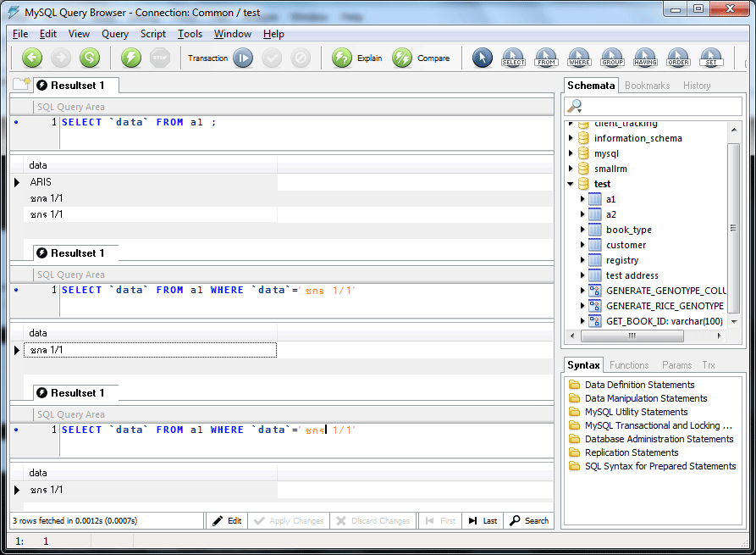Viewport: 756px width, 555px height.
Task: Execute the query with the lightning button
Action: [x=131, y=58]
